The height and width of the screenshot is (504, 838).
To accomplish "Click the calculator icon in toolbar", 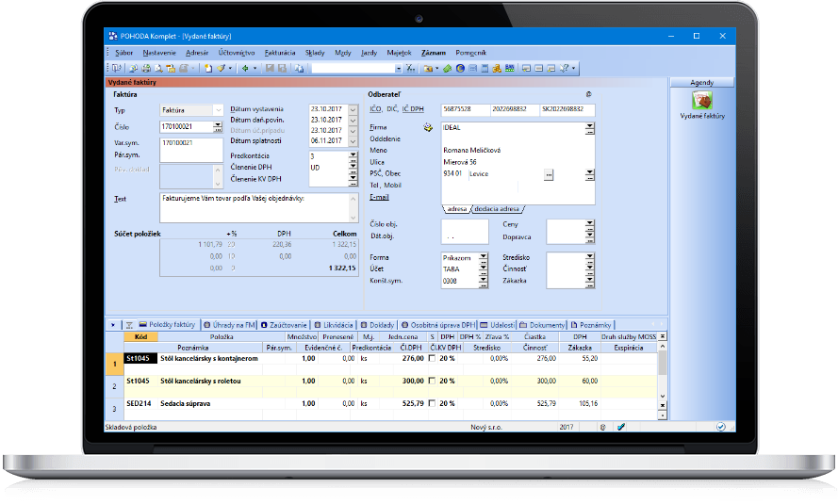I will click(485, 69).
